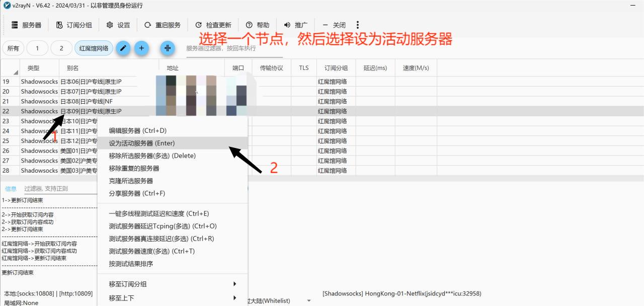This screenshot has width=644, height=306.
Task: Open the 帮助 help icon
Action: pyautogui.click(x=249, y=25)
